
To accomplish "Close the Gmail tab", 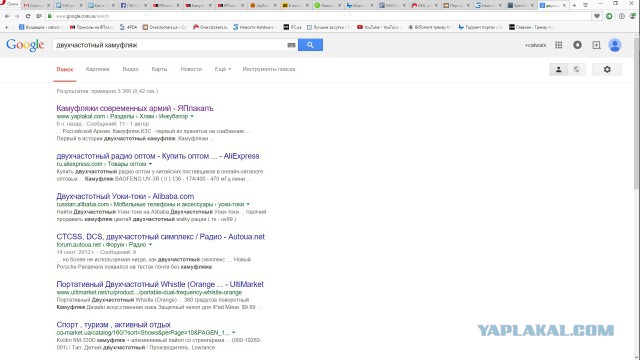I will click(49, 5).
